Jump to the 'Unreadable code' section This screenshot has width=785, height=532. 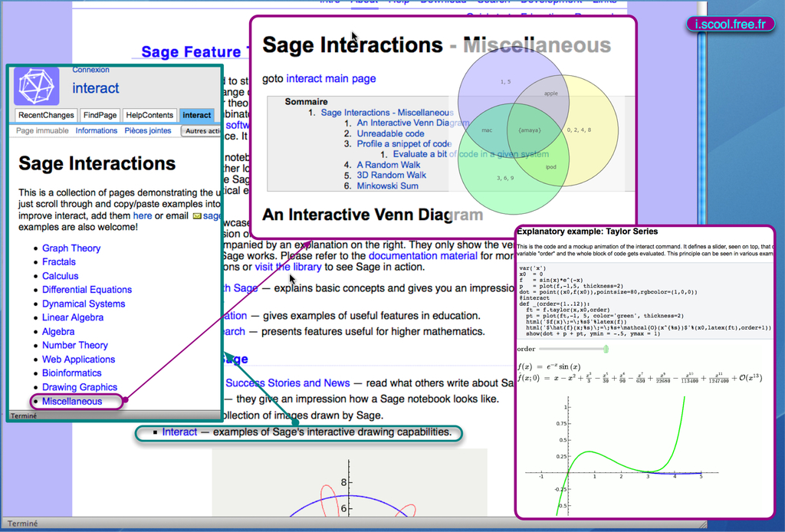click(x=390, y=133)
